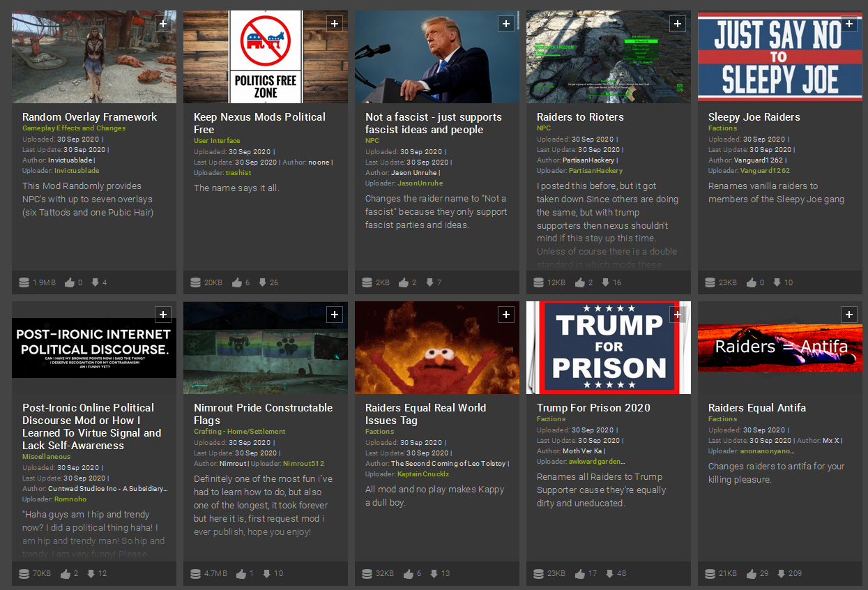Click the download arrow icon on Raiders to Rioters
This screenshot has height=590, width=868.
pyautogui.click(x=606, y=282)
